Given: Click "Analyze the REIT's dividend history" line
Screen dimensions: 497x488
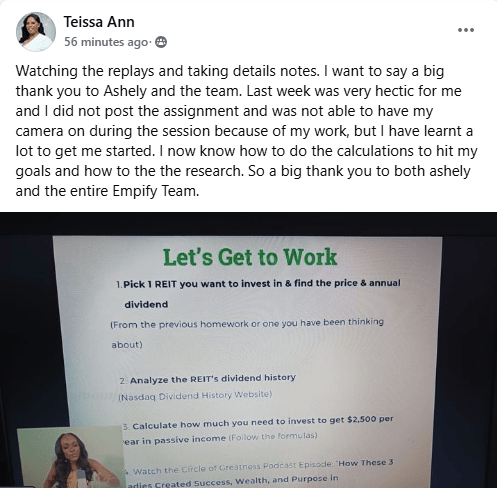Looking at the screenshot, I should pyautogui.click(x=208, y=379).
